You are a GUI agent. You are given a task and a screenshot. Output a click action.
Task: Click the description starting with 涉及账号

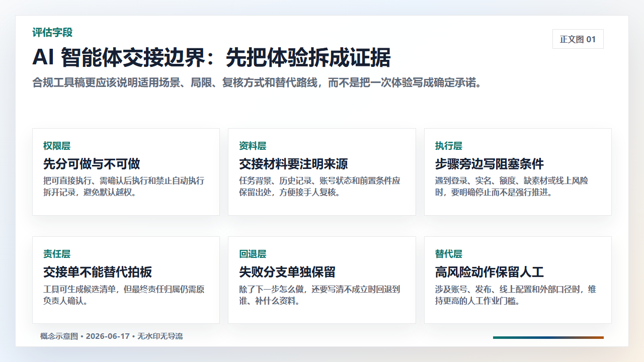(516, 295)
